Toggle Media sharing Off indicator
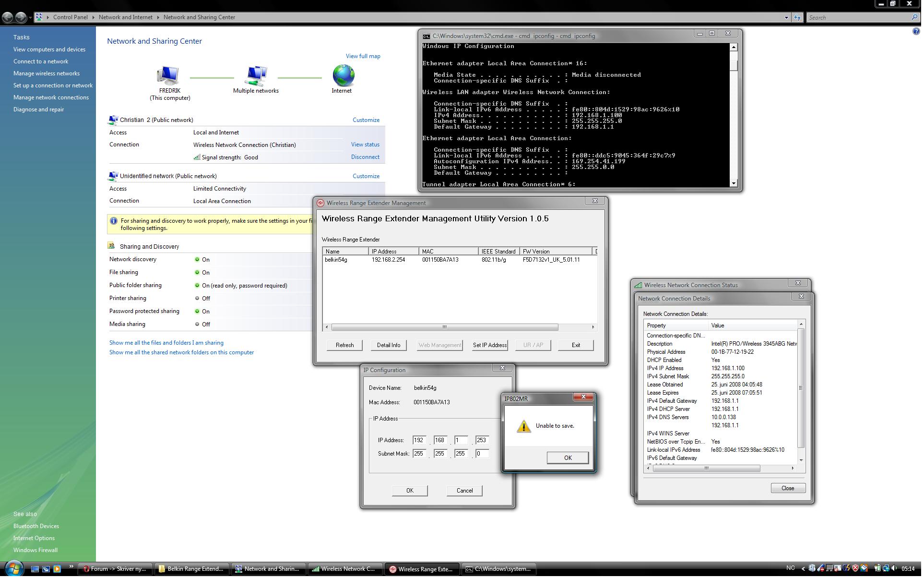This screenshot has height=578, width=924. (197, 325)
